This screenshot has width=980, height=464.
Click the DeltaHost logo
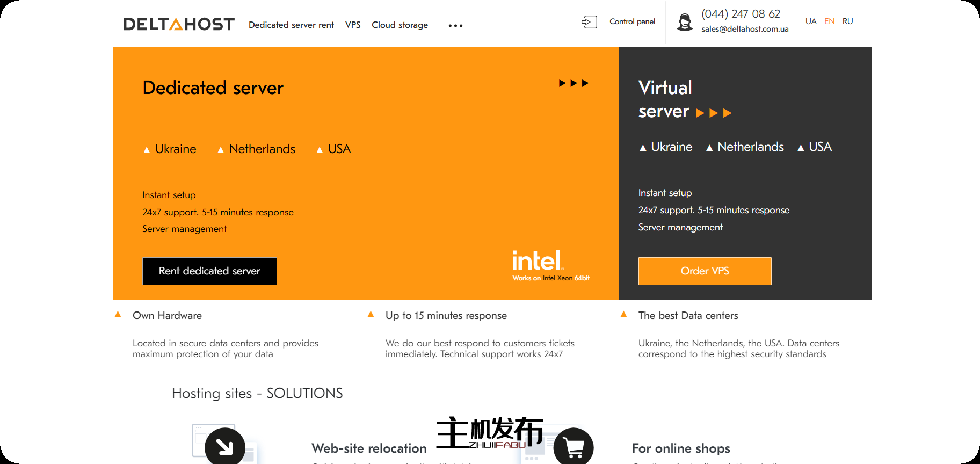pos(179,24)
